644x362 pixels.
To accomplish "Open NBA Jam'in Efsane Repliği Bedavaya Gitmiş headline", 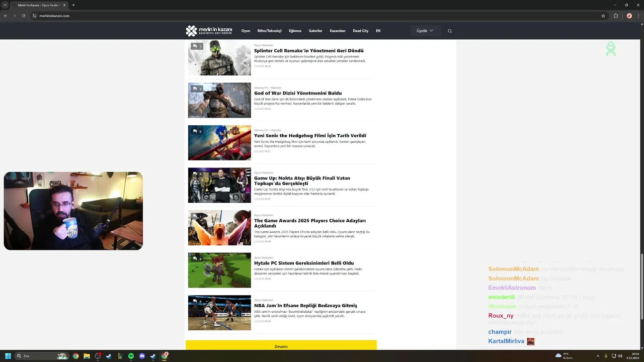I will 305,306.
